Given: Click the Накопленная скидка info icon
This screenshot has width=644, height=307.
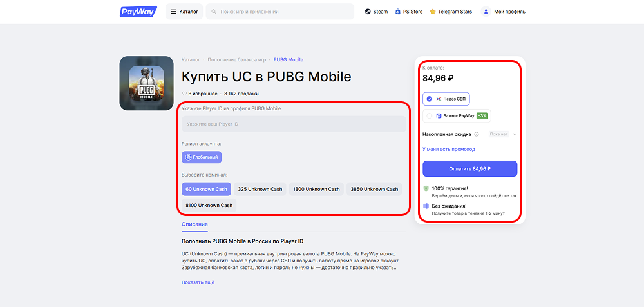Looking at the screenshot, I should (x=477, y=134).
